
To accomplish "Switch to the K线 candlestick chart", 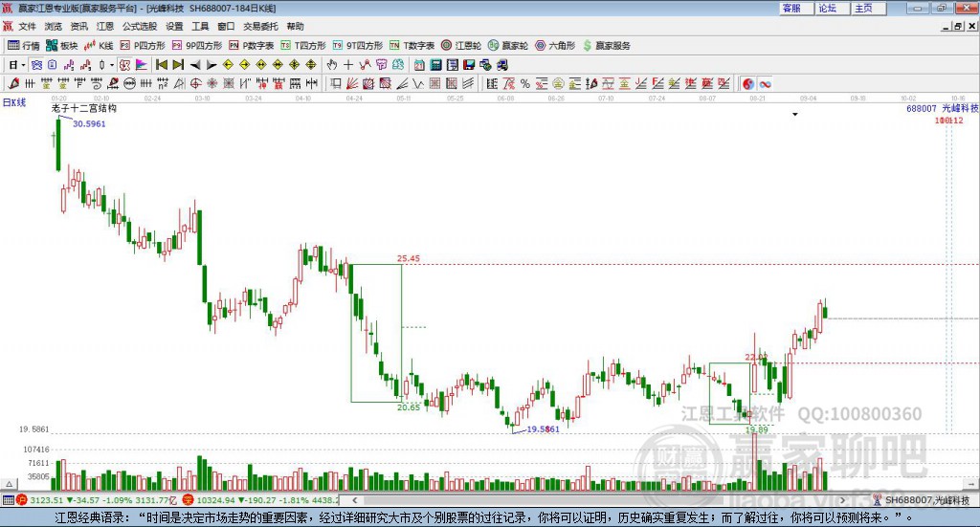I will (99, 46).
